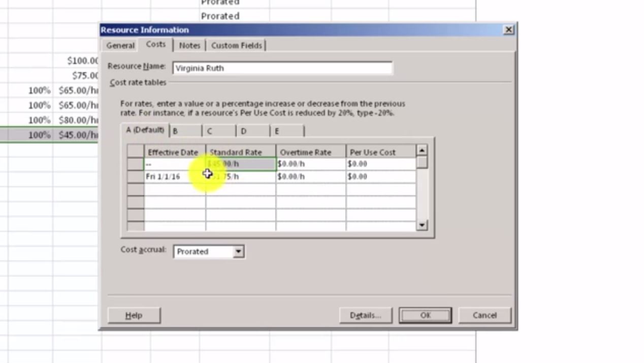
Task: Select the Fri 1/1/16 effective date cell
Action: pos(175,177)
